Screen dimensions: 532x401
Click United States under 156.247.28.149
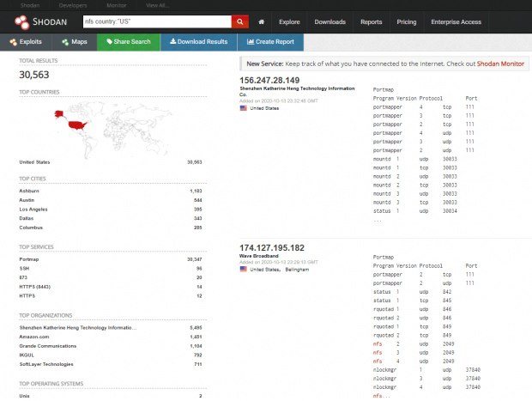(x=264, y=108)
